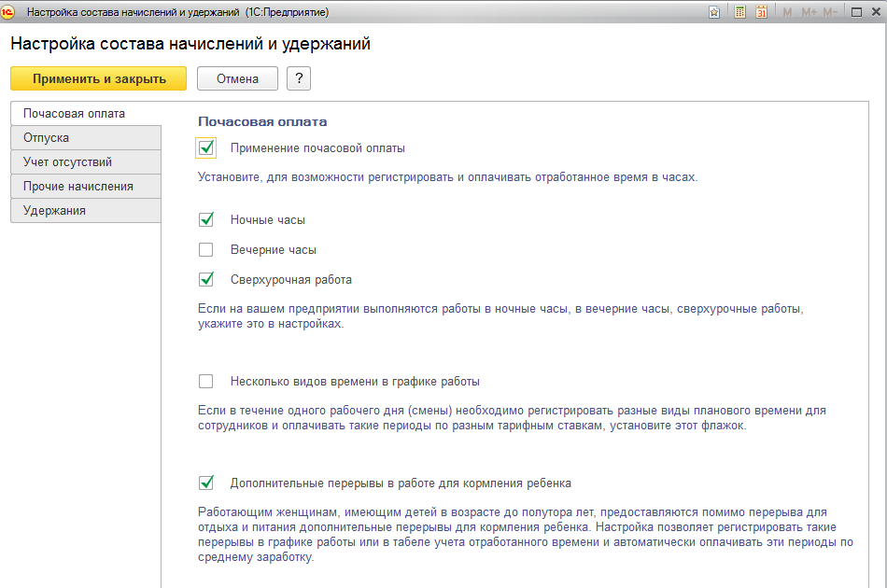887x588 pixels.
Task: Click the M memory button
Action: point(787,12)
